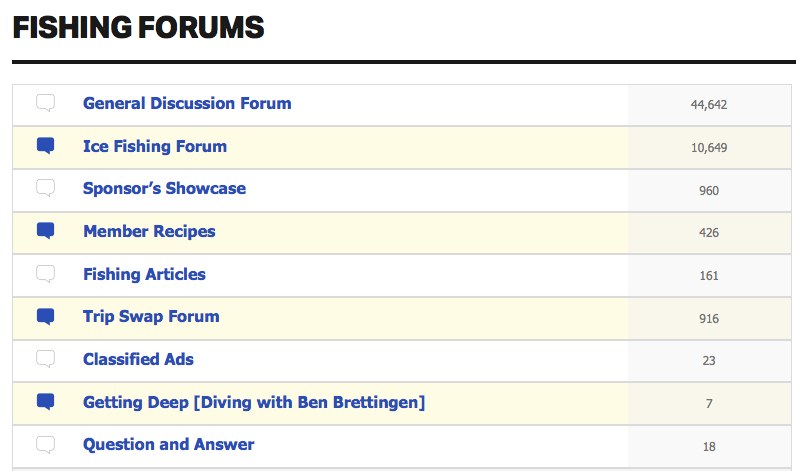
Task: Click the blue bubble icon beside Getting Deep
Action: (x=45, y=402)
